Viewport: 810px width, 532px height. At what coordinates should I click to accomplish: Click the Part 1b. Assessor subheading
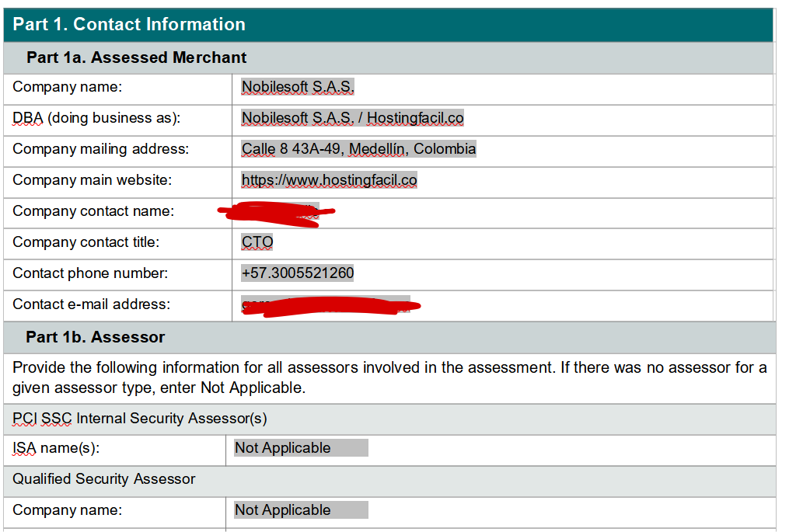[95, 337]
